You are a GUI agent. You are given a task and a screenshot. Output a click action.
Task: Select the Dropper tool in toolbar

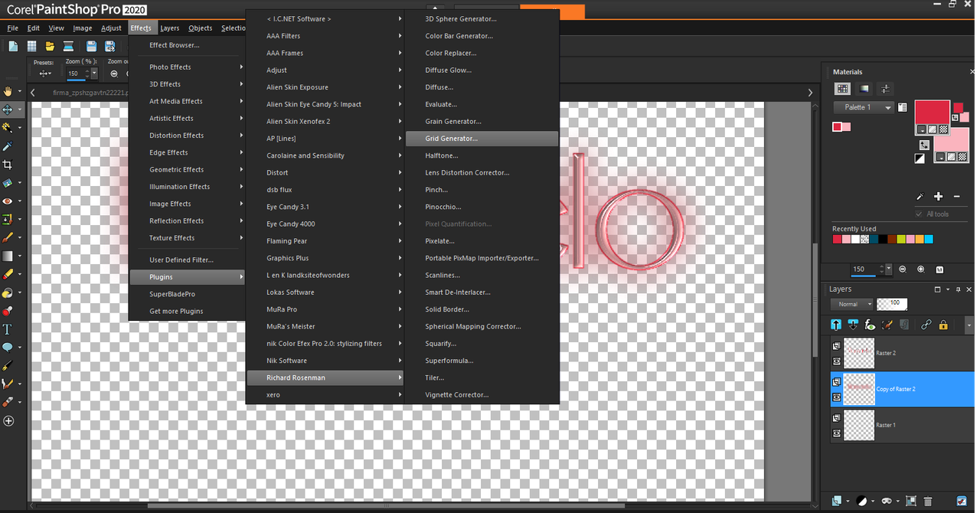click(x=8, y=146)
